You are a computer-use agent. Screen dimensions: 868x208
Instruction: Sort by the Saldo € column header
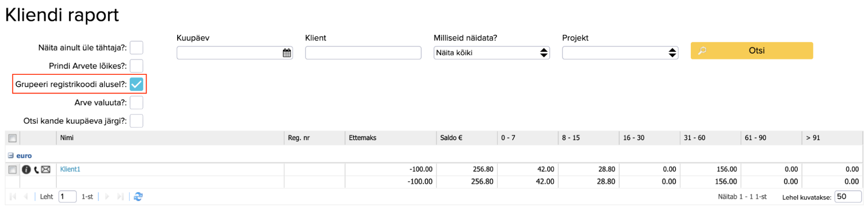point(451,138)
